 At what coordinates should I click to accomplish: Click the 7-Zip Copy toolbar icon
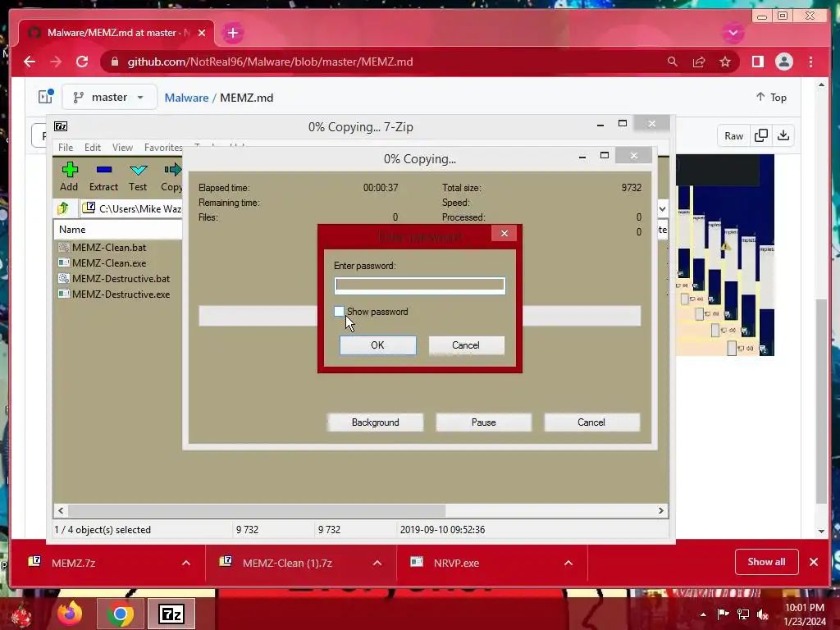click(171, 176)
